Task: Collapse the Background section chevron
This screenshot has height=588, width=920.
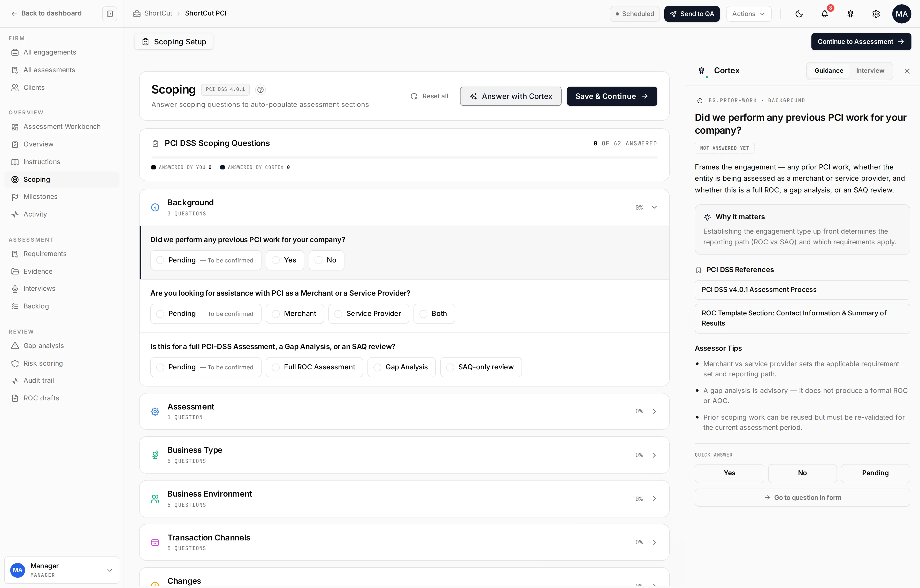Action: point(654,207)
